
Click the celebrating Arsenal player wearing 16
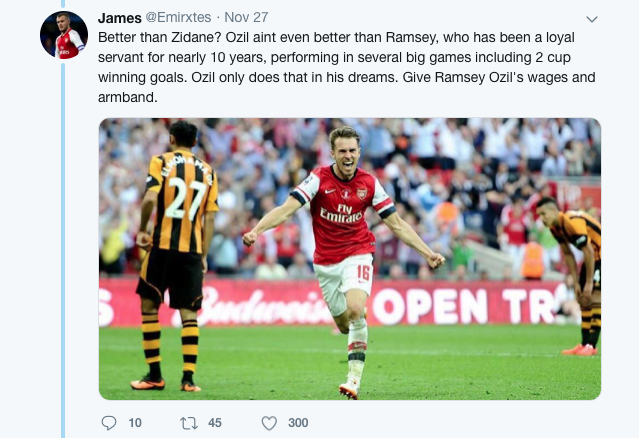[343, 240]
